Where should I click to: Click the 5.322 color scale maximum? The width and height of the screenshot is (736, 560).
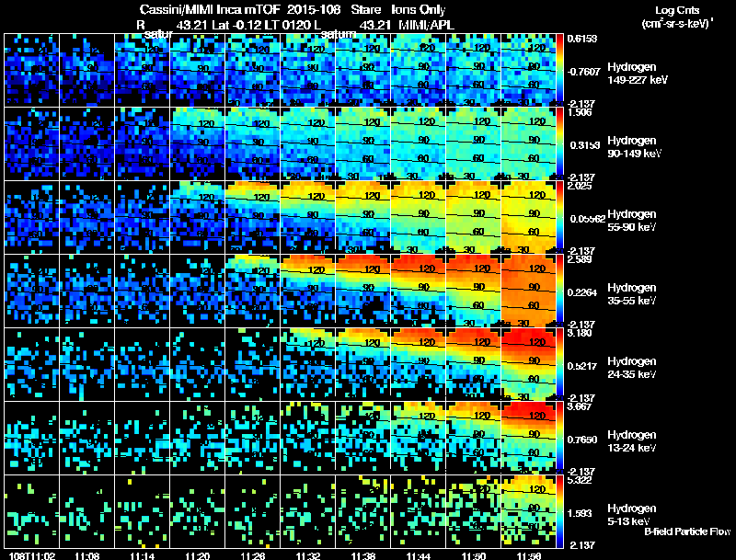coord(580,480)
